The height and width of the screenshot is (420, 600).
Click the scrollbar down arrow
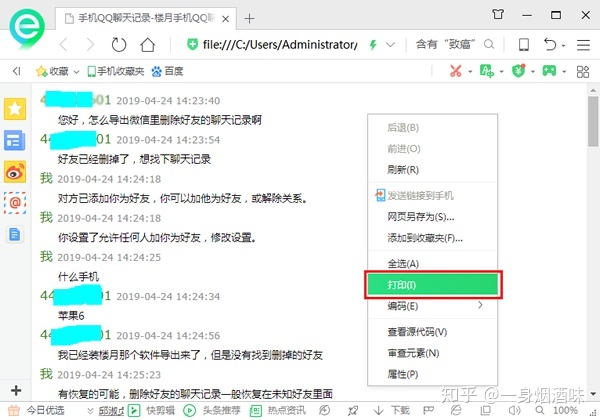pyautogui.click(x=593, y=394)
